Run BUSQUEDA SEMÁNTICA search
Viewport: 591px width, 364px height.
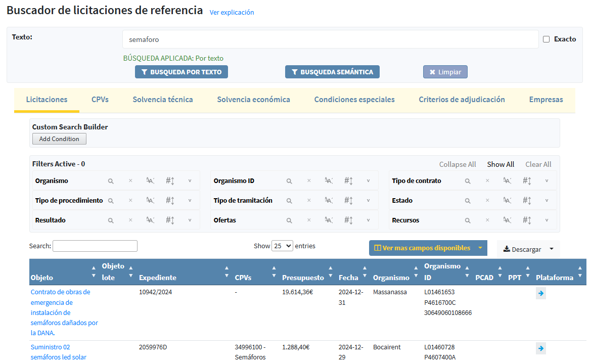332,72
